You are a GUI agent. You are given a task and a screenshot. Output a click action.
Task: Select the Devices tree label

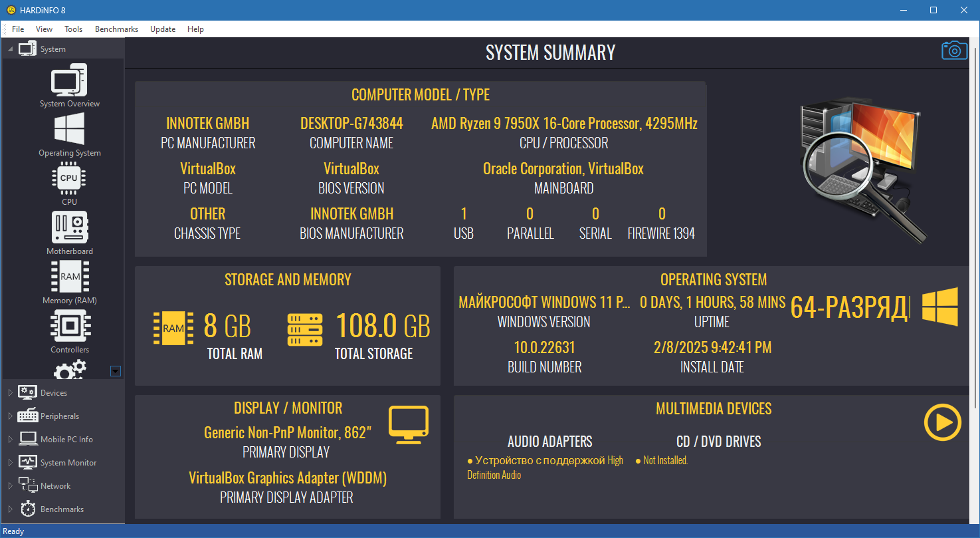point(54,393)
